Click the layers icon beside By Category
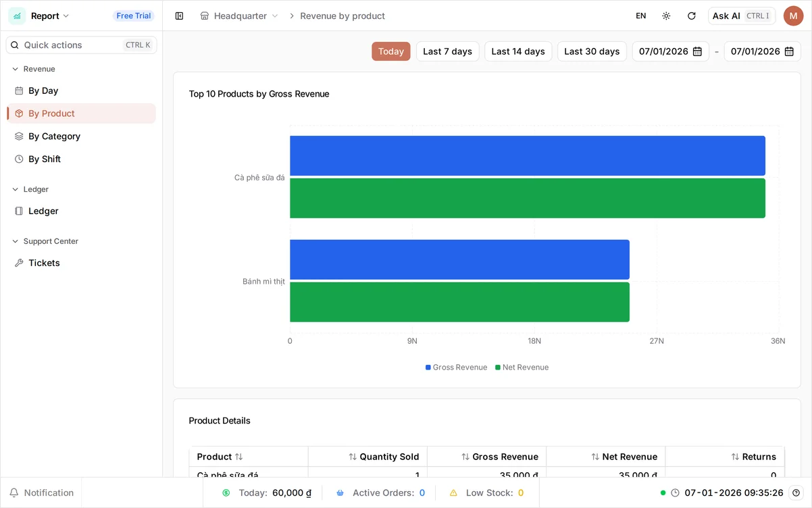The image size is (812, 508). [x=19, y=136]
